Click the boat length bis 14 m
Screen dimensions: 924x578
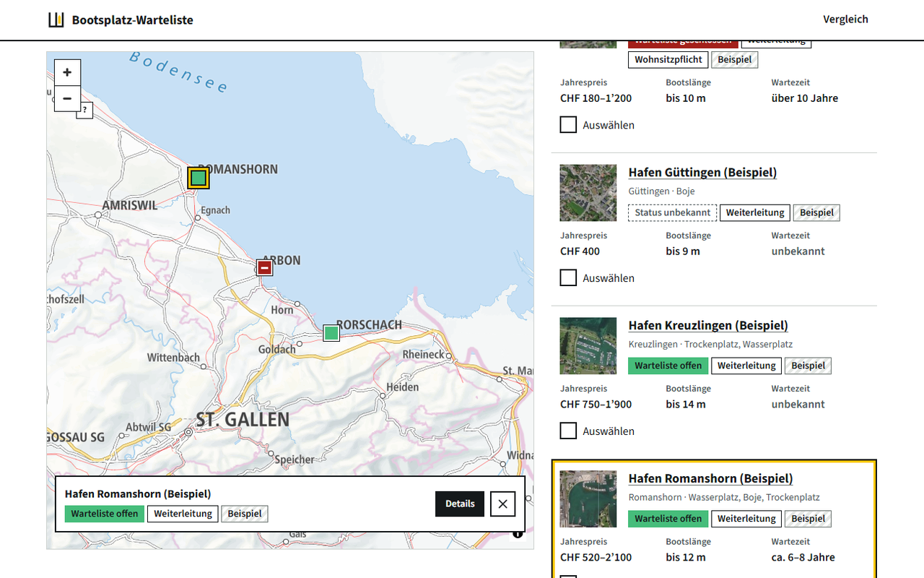[686, 405]
